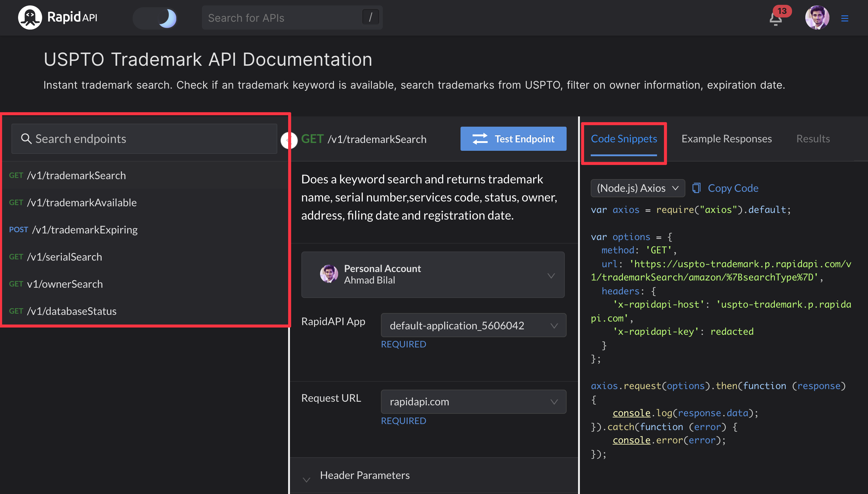Open the default-application_5606042 dropdown
Viewport: 868px width, 494px height.
[473, 325]
